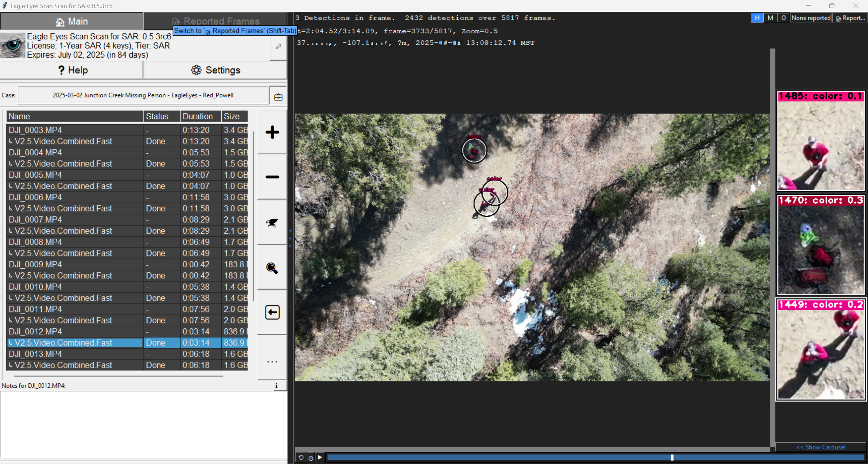Image resolution: width=868 pixels, height=464 pixels.
Task: Select the DJI_0007.MP4 row
Action: 127,219
